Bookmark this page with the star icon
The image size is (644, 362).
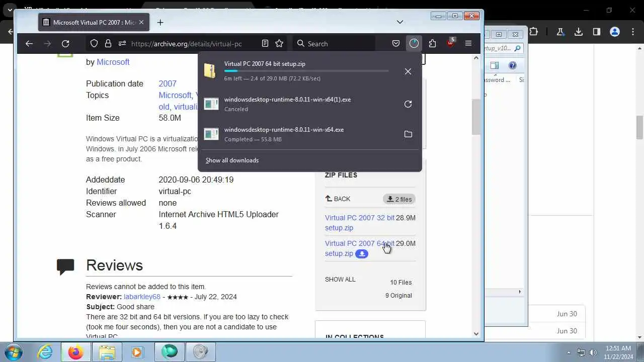[279, 44]
